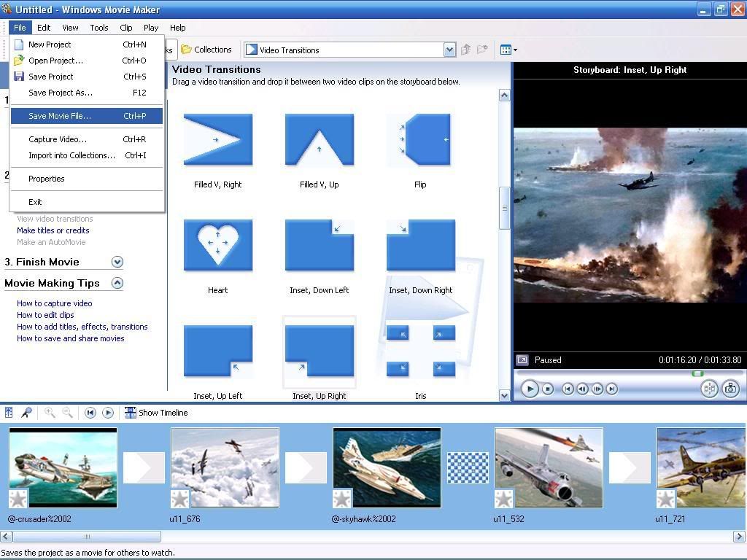Click the Narrate Timeline microphone icon
This screenshot has height=560, width=747.
tap(27, 413)
